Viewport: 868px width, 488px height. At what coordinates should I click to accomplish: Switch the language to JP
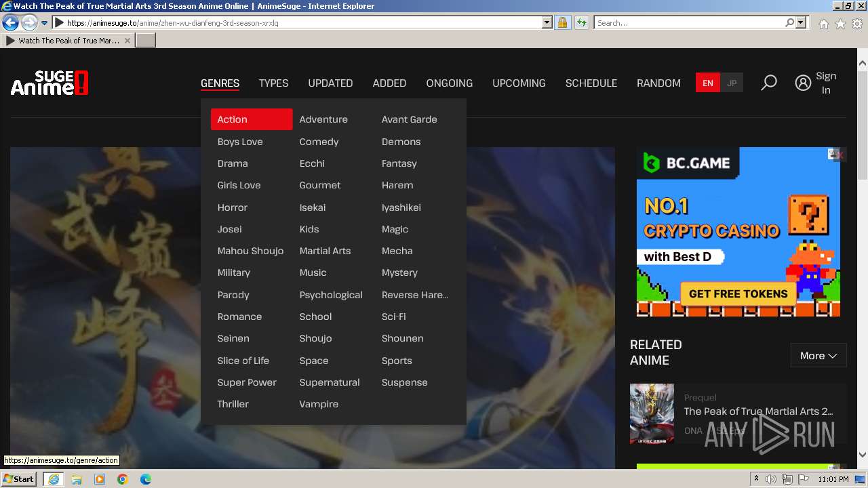[x=732, y=83]
